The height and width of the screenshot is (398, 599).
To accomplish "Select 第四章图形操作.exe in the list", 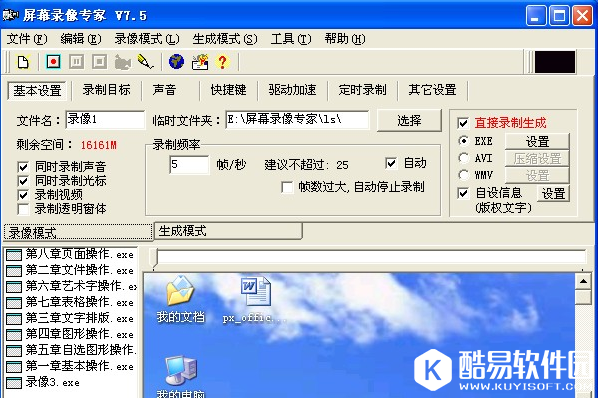I will coord(70,334).
